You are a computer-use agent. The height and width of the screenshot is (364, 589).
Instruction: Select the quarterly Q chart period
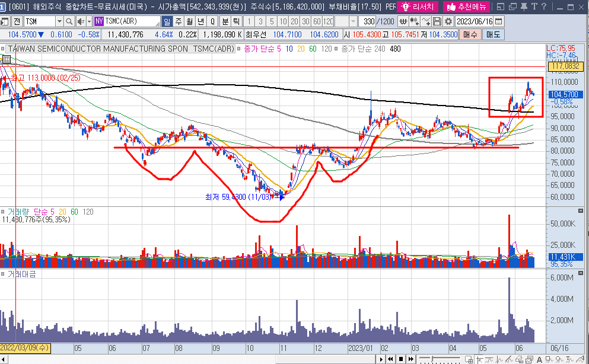point(212,21)
